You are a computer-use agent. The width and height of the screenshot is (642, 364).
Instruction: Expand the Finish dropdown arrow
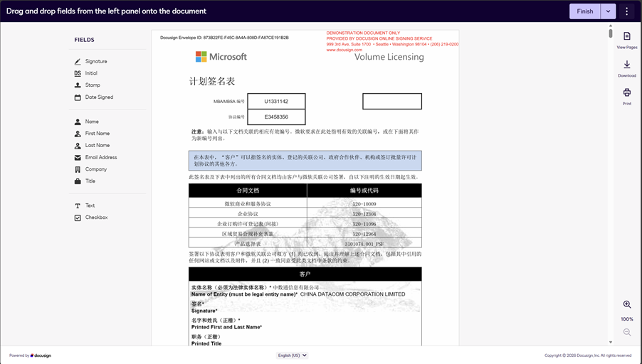tap(608, 11)
